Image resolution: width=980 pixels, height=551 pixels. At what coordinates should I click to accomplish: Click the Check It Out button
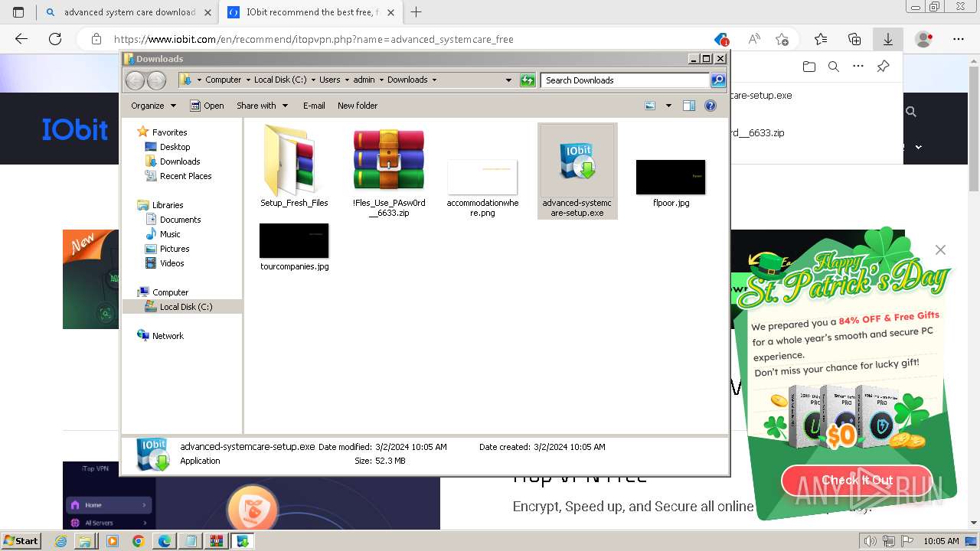(x=857, y=480)
